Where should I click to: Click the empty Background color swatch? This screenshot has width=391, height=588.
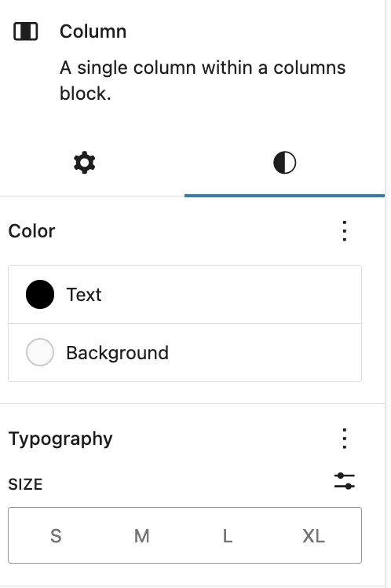[x=40, y=352]
